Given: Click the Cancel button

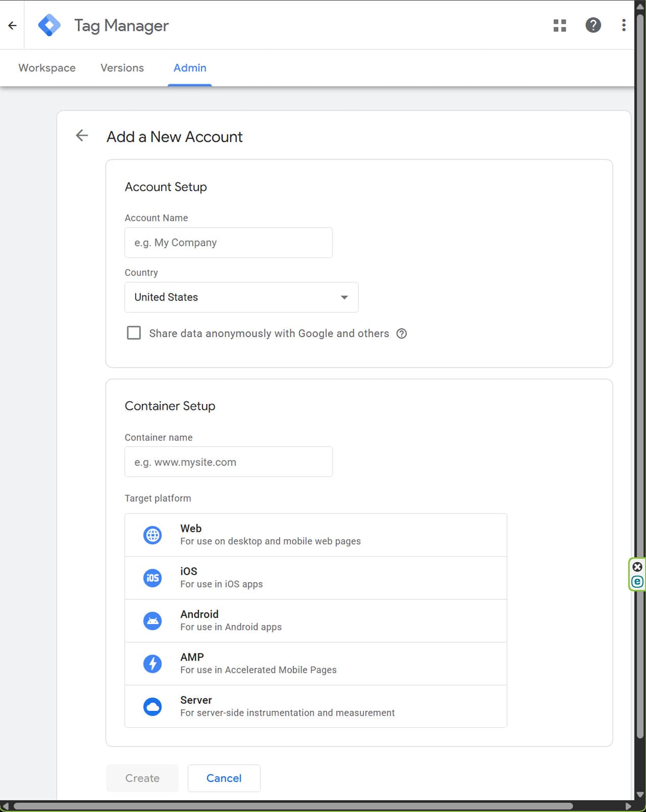Looking at the screenshot, I should click(x=224, y=778).
